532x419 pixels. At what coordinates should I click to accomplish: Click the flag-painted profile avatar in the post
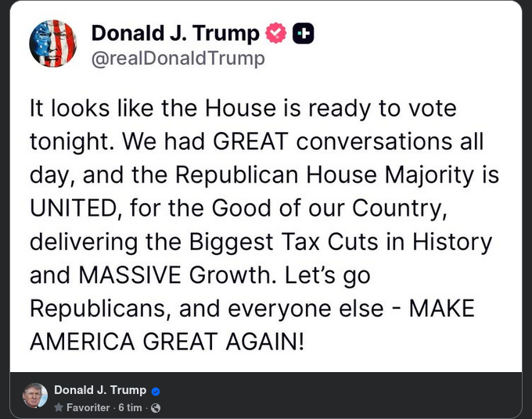tap(53, 44)
